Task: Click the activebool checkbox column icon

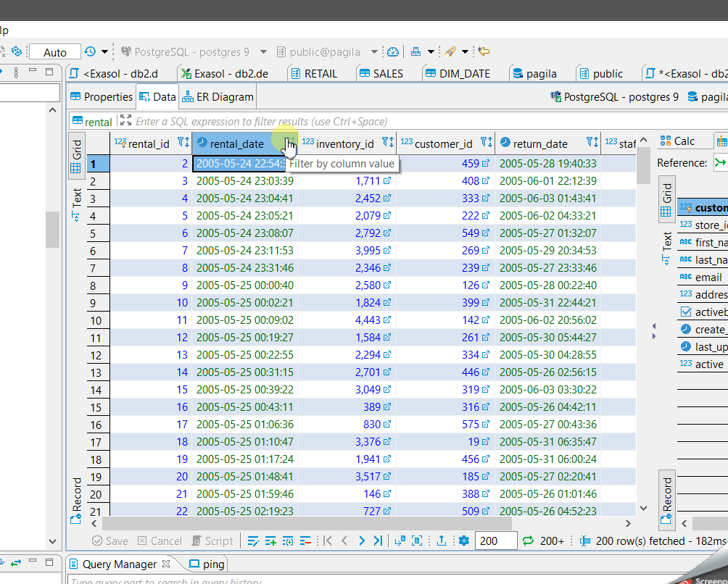Action: [686, 312]
